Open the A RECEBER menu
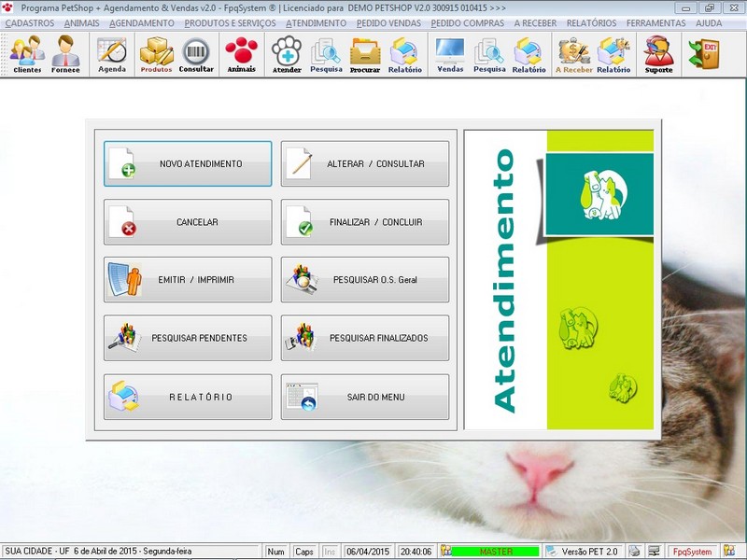Image resolution: width=747 pixels, height=560 pixels. pyautogui.click(x=535, y=22)
